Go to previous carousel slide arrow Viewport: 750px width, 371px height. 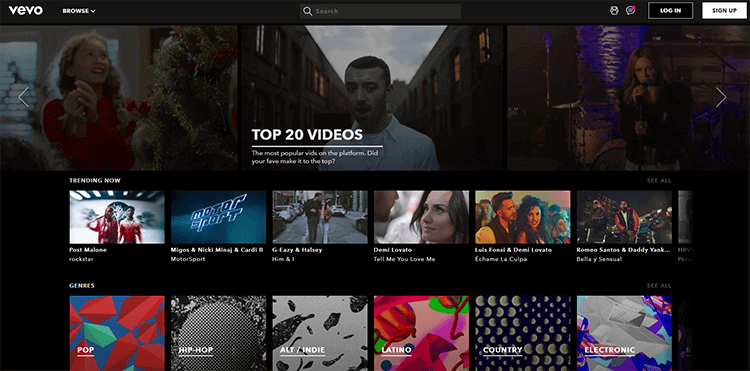click(x=23, y=97)
